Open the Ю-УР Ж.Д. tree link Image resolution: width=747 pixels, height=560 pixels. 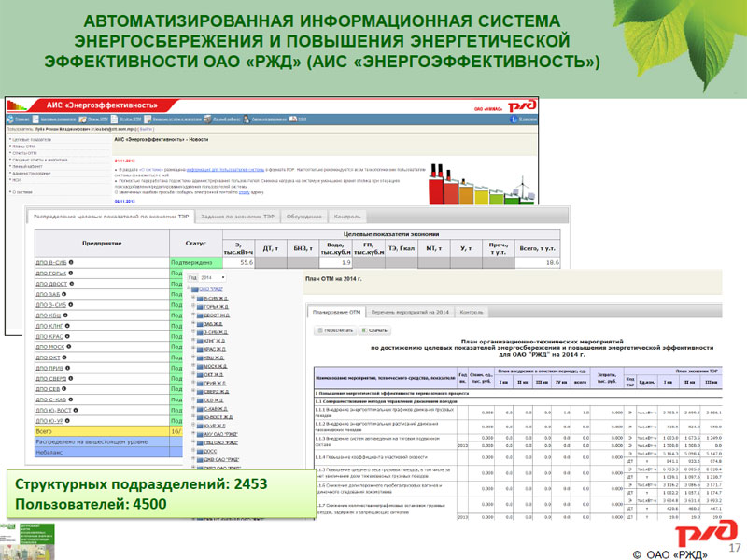point(215,426)
